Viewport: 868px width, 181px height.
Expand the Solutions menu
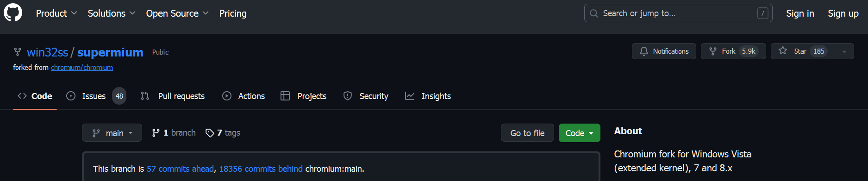click(x=112, y=13)
